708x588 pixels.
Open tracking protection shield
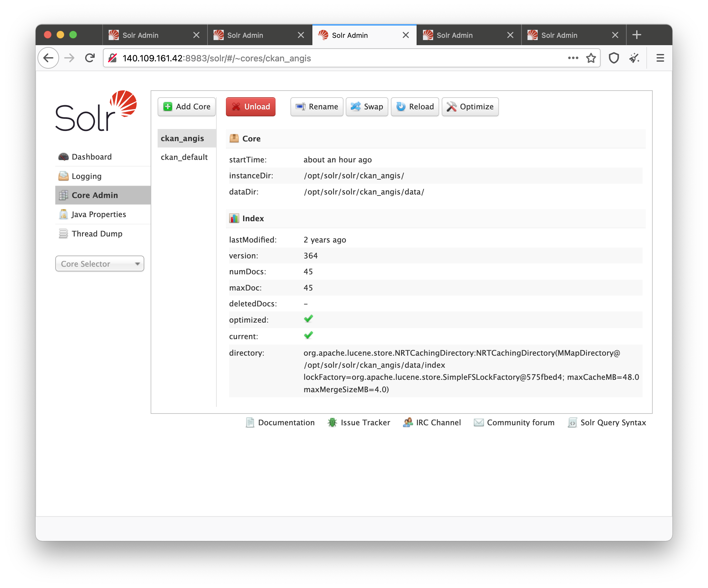[x=614, y=58]
